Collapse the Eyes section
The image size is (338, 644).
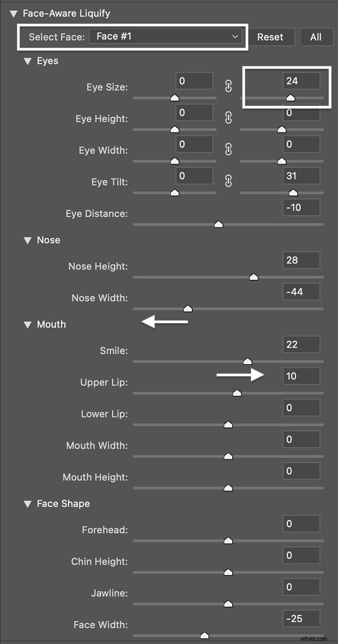(x=27, y=61)
